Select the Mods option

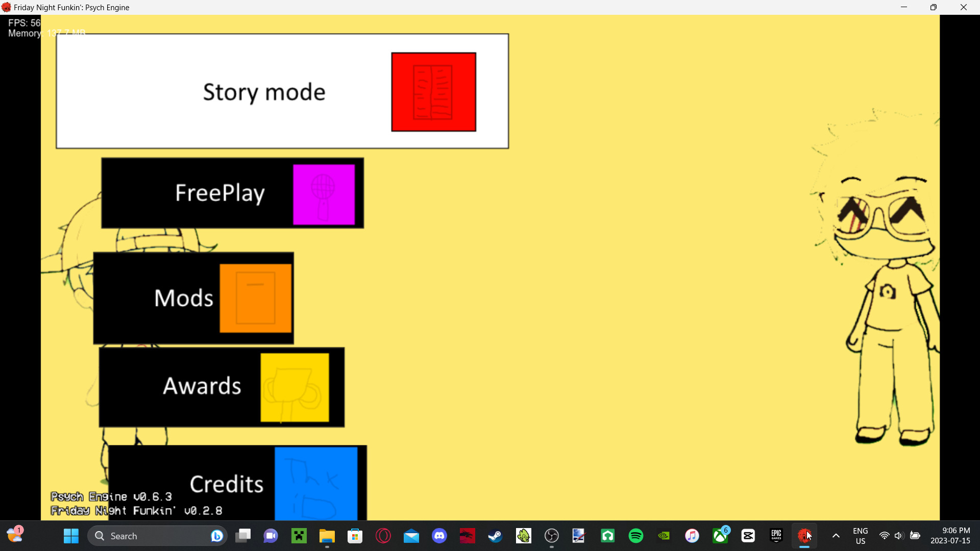pos(193,298)
